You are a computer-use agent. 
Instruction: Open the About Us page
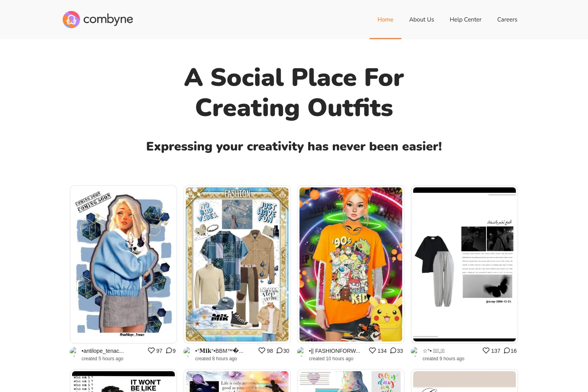click(421, 20)
